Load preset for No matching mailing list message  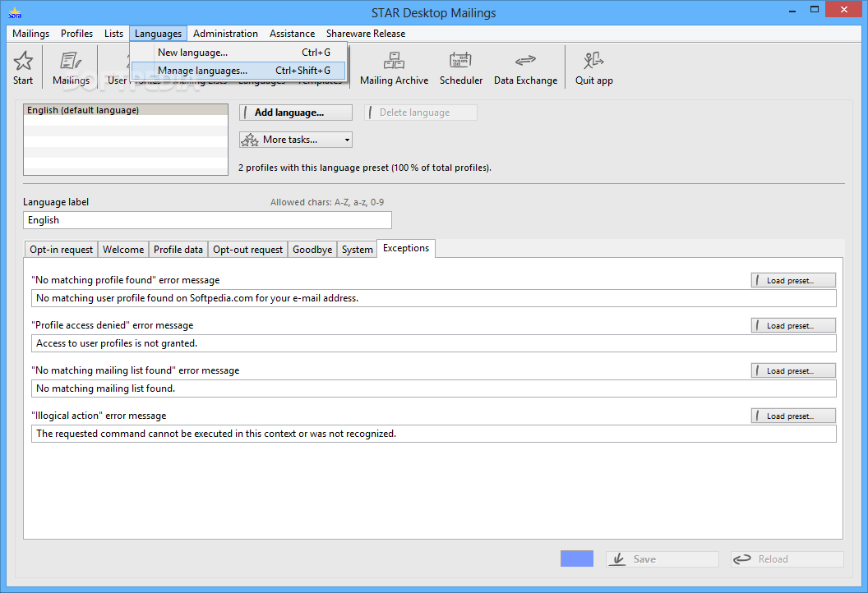[x=793, y=370]
